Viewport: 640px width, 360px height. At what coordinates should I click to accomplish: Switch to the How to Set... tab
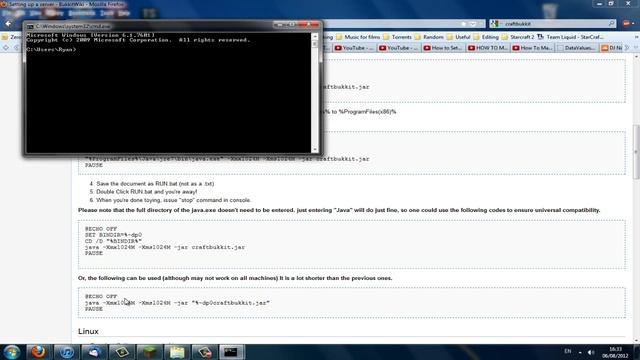[x=443, y=48]
